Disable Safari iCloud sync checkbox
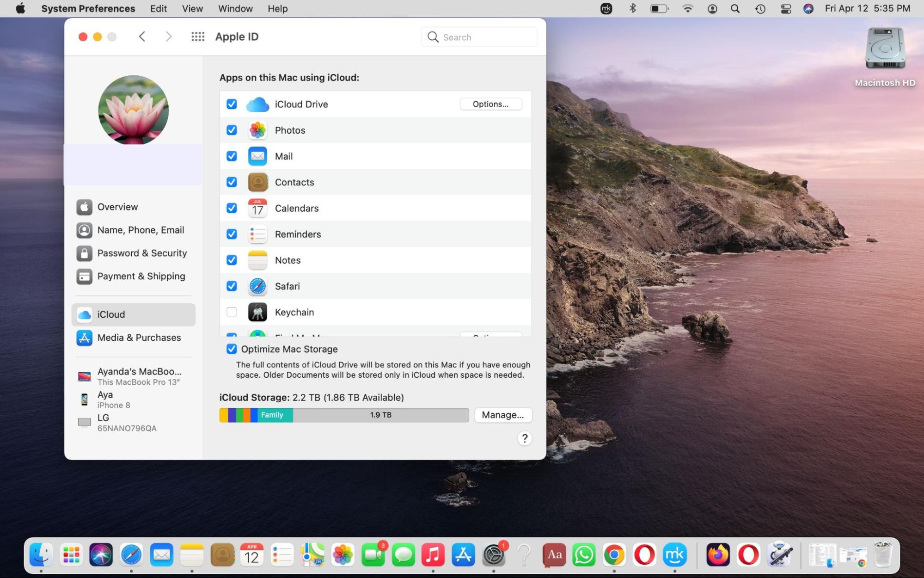 pos(232,286)
